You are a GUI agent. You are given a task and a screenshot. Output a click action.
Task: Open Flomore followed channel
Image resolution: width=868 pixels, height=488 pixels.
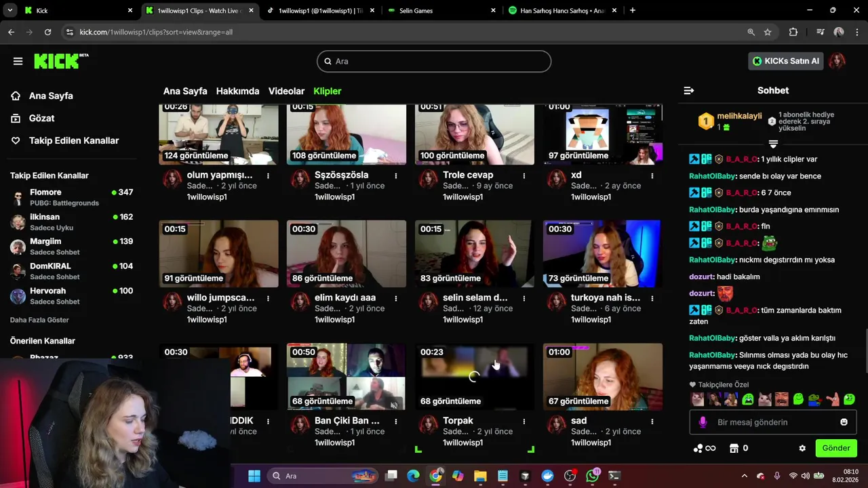coord(71,197)
